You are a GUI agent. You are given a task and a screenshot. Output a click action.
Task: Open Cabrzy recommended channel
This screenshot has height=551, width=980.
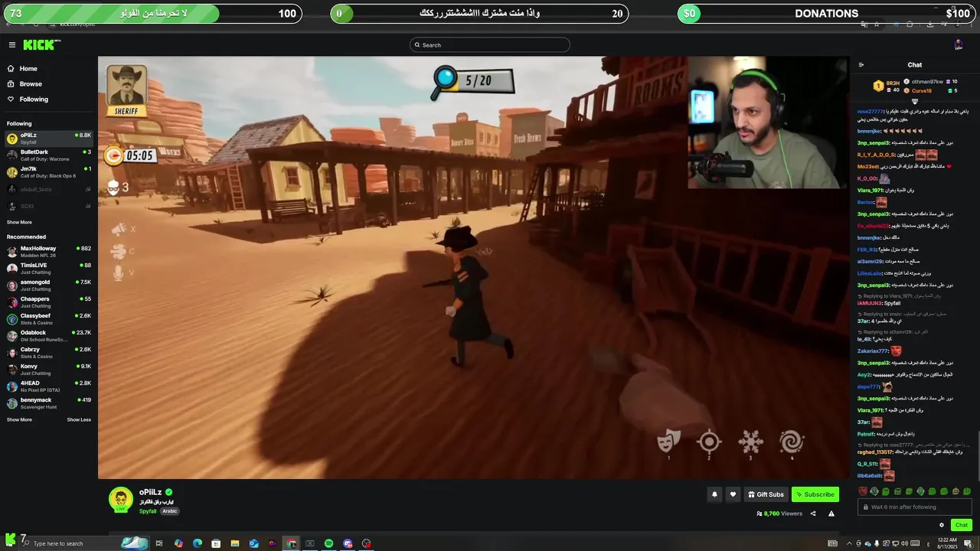tap(49, 353)
